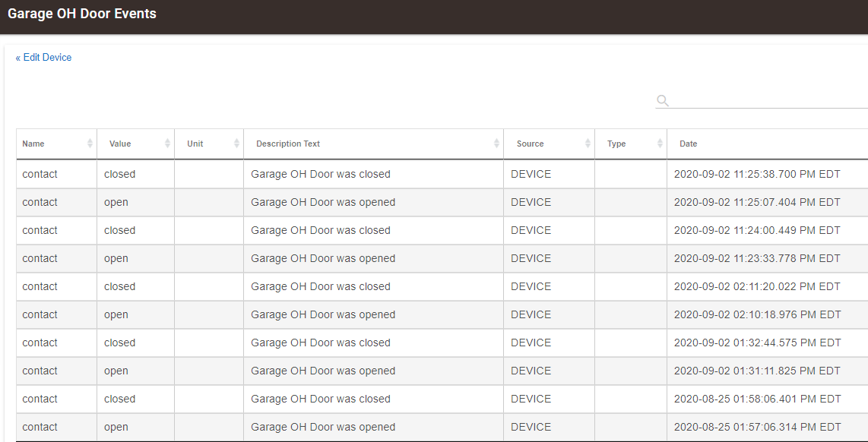Open the Edit Device link
This screenshot has width=868, height=442.
coord(44,58)
